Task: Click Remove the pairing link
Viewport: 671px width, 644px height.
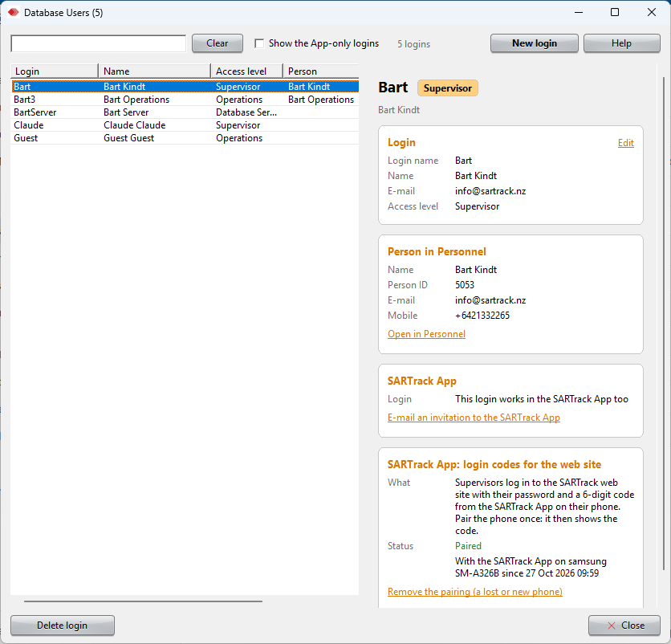Action: (475, 592)
